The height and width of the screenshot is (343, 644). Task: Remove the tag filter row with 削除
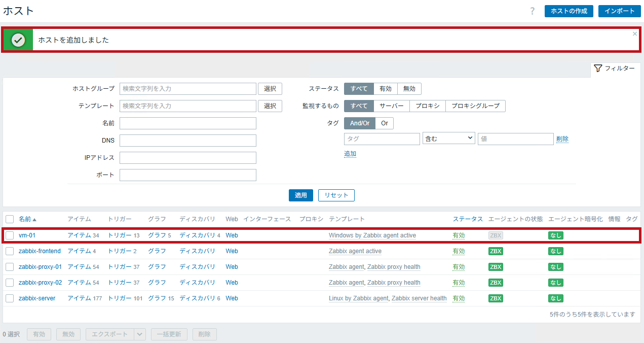point(562,139)
